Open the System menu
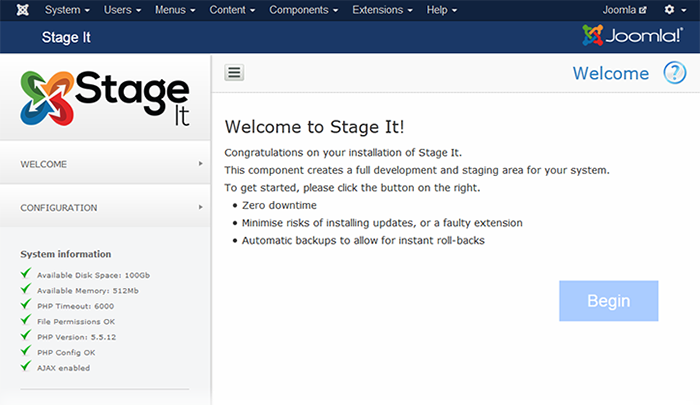This screenshot has width=700, height=405. (67, 10)
